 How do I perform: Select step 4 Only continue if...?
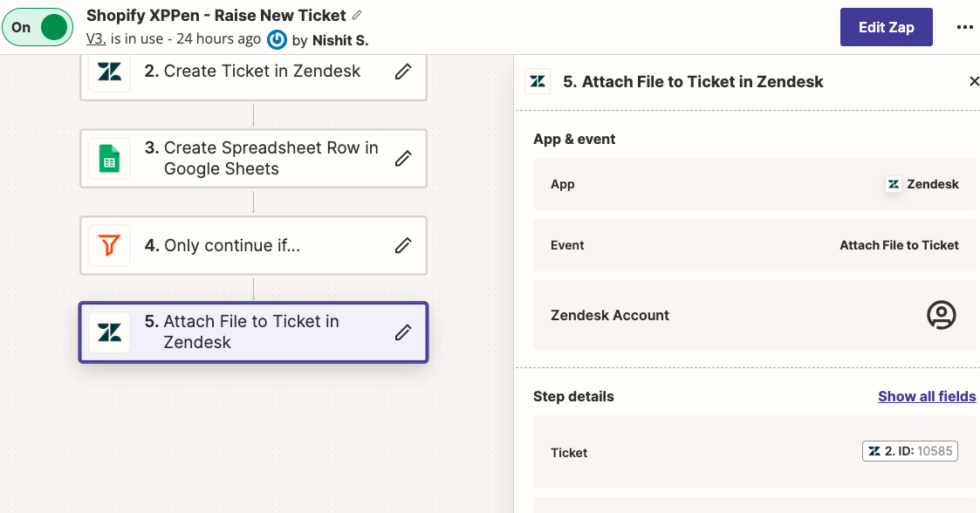pos(253,245)
